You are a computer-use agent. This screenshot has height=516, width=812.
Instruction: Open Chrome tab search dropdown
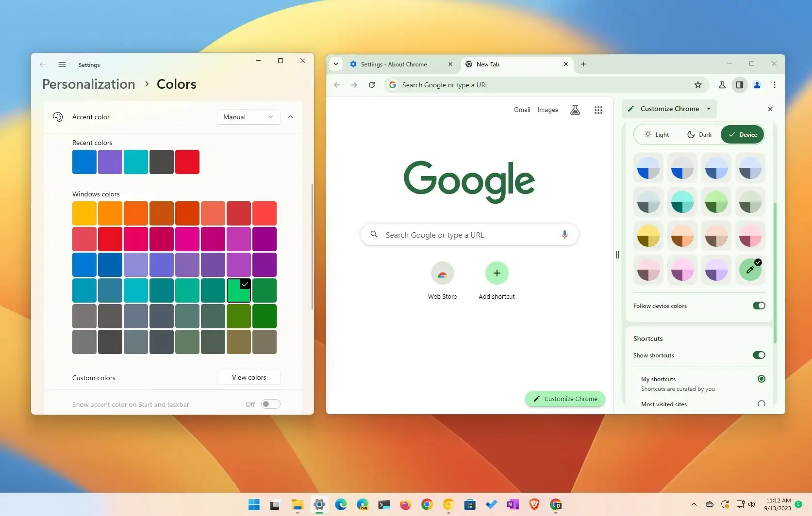[336, 64]
